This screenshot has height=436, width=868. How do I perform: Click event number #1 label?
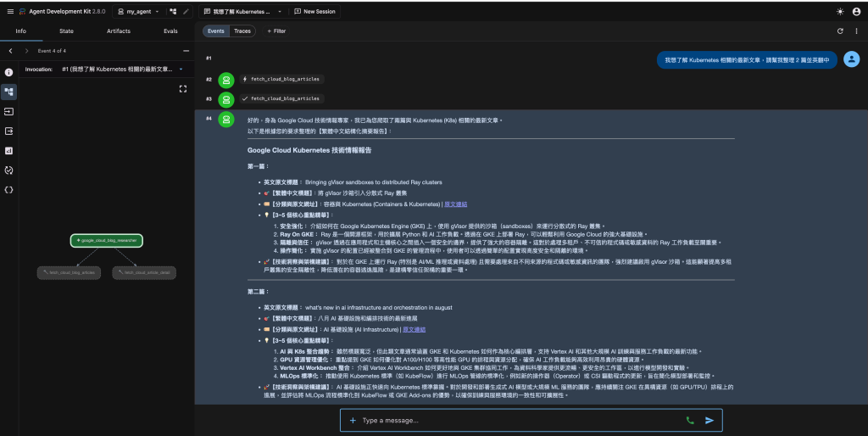point(209,59)
